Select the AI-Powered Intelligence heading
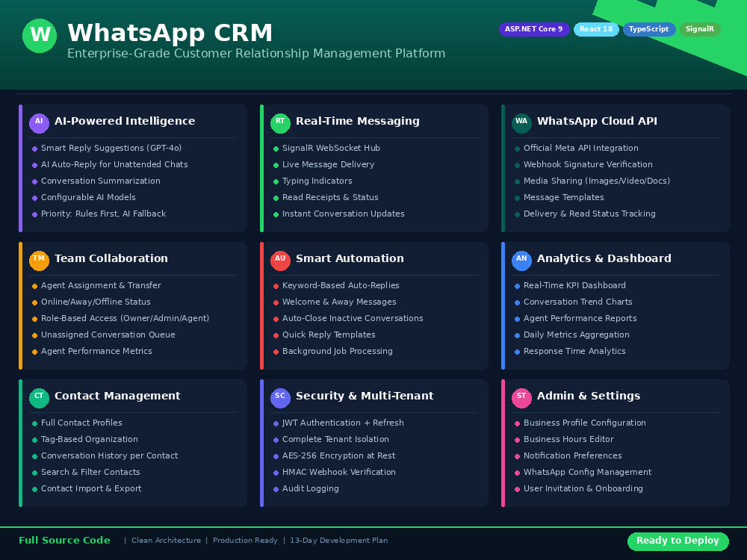 [x=125, y=121]
